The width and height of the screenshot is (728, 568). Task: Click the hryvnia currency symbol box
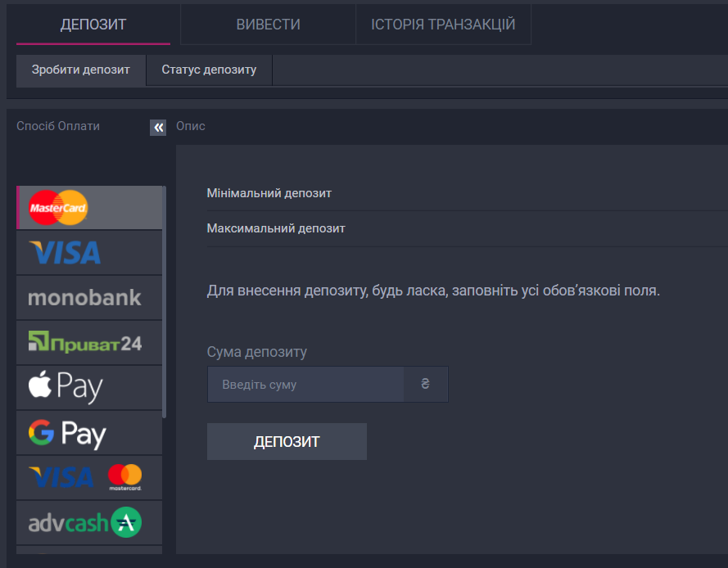pos(426,384)
